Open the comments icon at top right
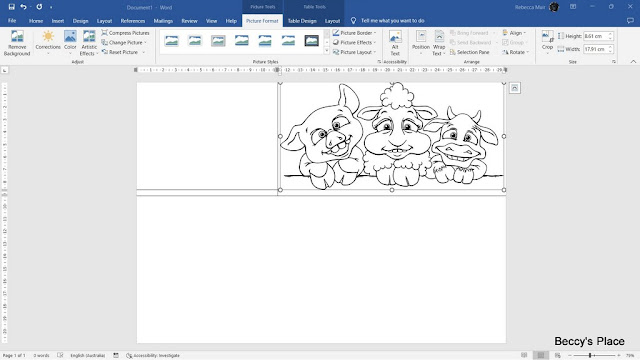Screen dimensions: 640x360 630,20
